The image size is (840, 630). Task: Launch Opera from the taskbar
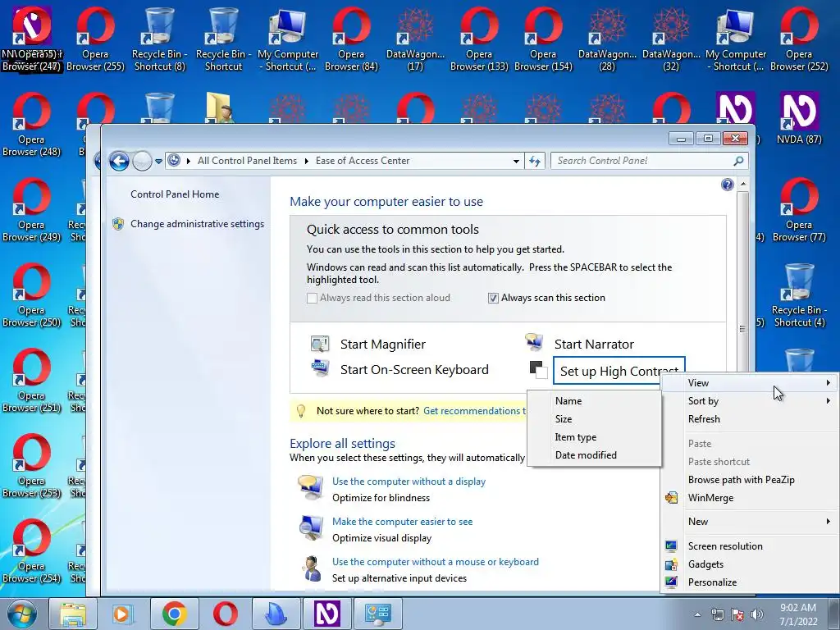[225, 614]
